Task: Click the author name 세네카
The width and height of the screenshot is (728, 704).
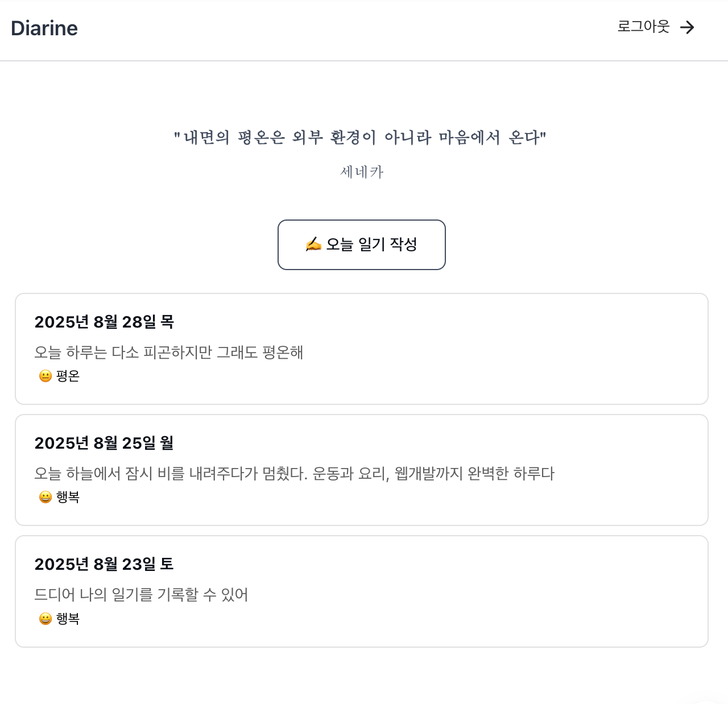Action: coord(362,172)
